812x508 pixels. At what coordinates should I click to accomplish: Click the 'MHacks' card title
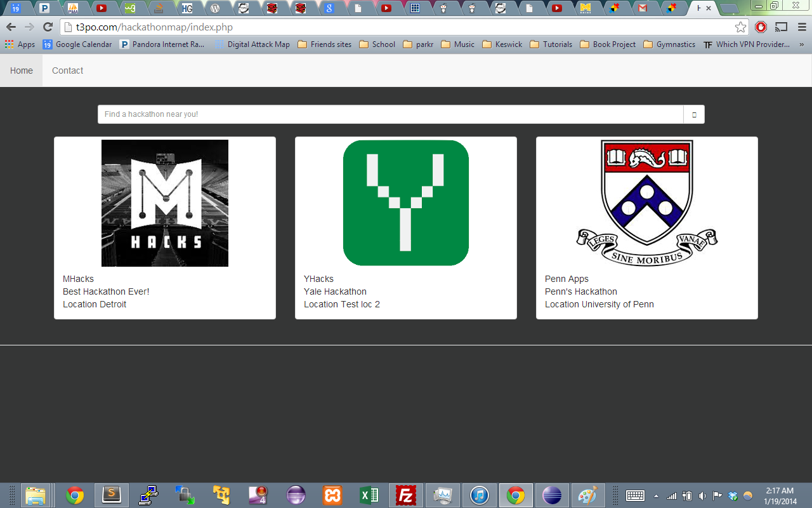point(78,279)
